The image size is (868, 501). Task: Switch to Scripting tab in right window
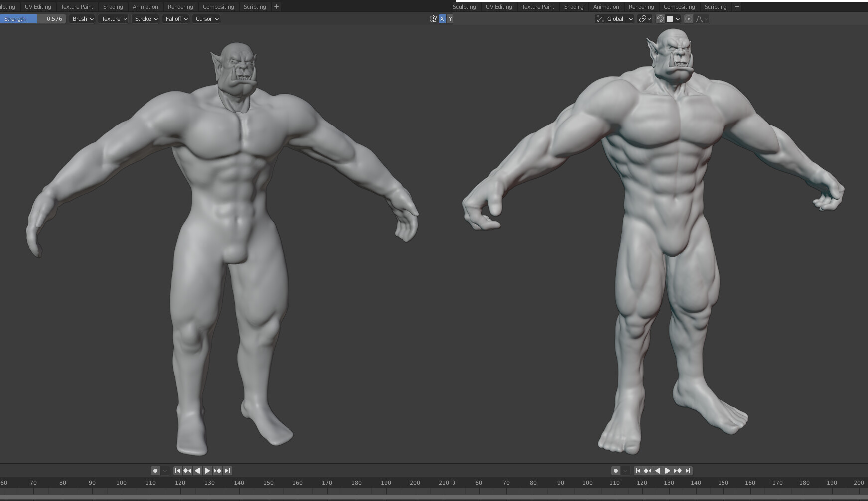(716, 7)
